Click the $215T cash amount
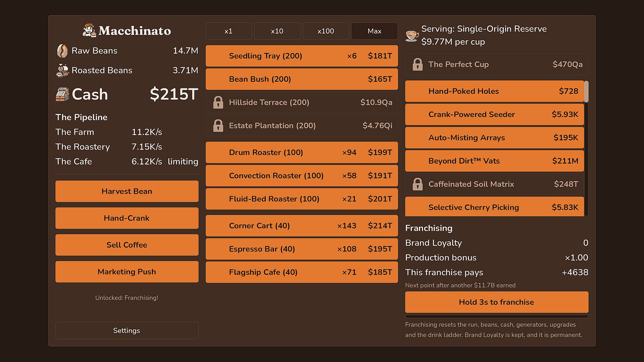This screenshot has width=644, height=362. pos(174,94)
